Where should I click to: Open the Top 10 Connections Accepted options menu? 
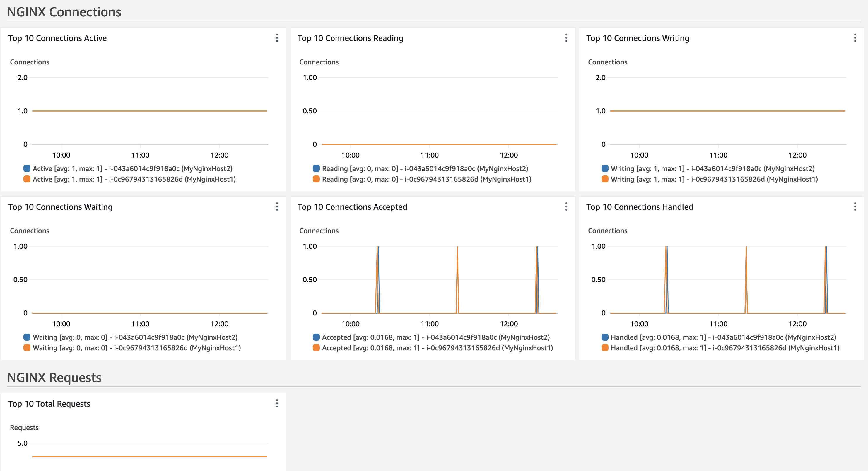(566, 207)
